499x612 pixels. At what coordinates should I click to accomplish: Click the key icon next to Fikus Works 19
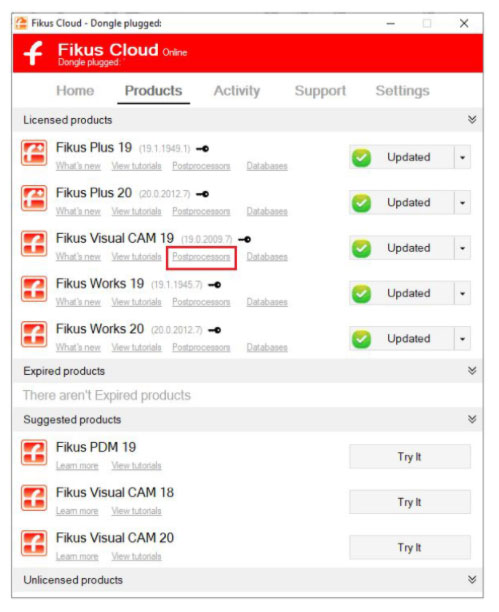[214, 285]
